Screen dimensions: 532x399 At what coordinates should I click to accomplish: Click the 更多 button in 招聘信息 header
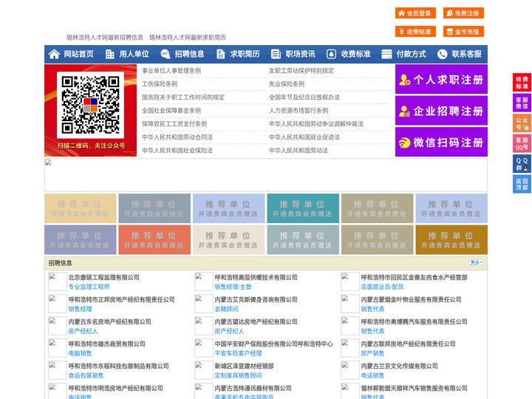pyautogui.click(x=476, y=262)
